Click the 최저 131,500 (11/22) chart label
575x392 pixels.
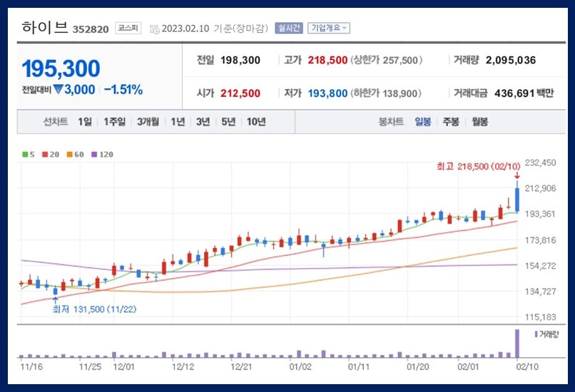[95, 309]
